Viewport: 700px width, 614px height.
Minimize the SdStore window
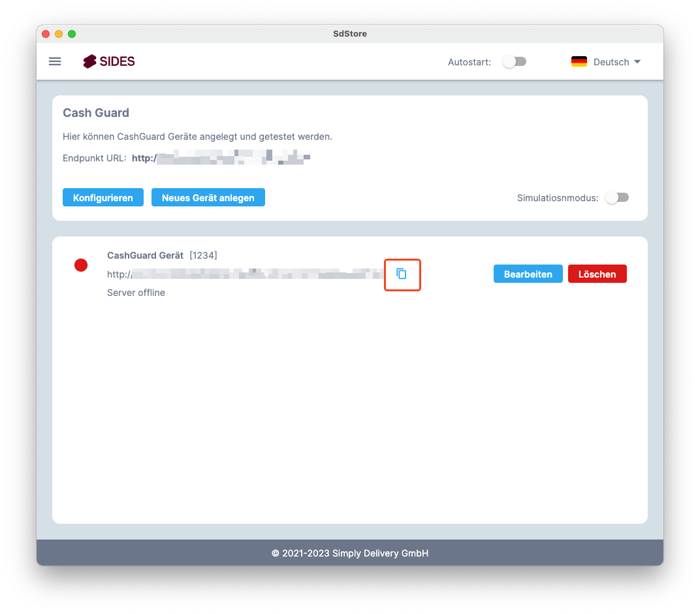coord(59,34)
